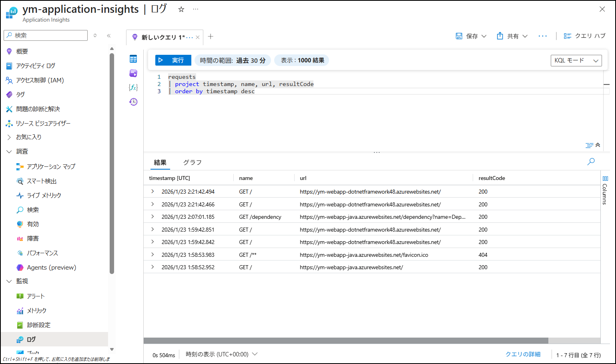
Task: Add a new query tab with plus
Action: click(x=211, y=36)
